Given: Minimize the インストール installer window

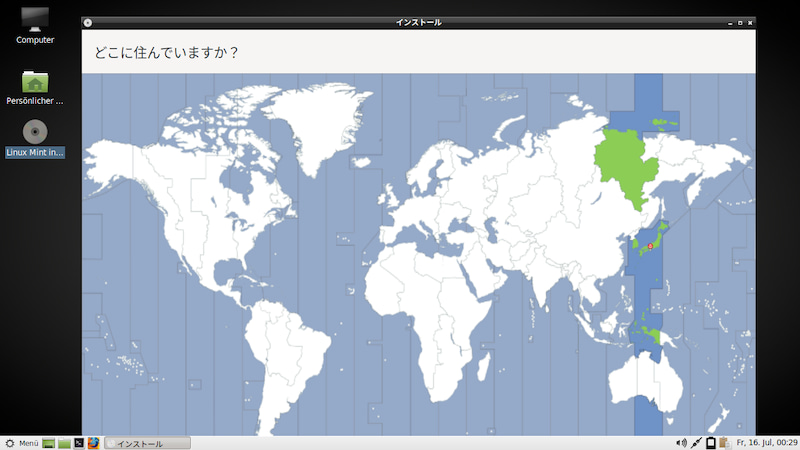Looking at the screenshot, I should pos(730,23).
